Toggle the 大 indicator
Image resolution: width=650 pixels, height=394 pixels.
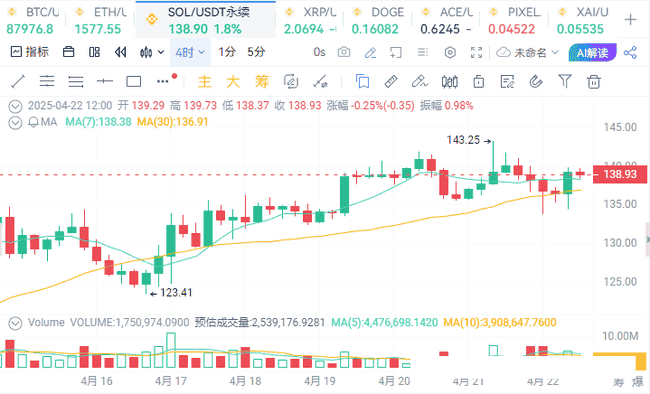point(233,82)
